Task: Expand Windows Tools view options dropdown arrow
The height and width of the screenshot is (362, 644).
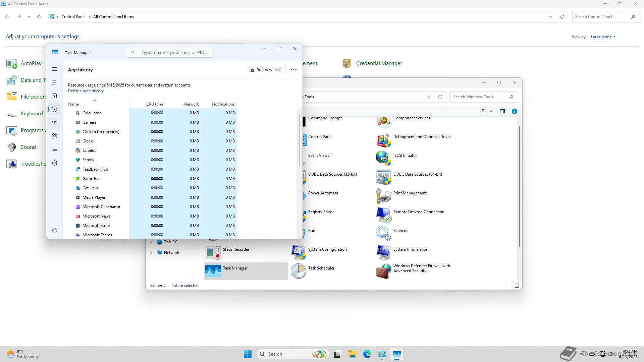Action: [x=491, y=111]
